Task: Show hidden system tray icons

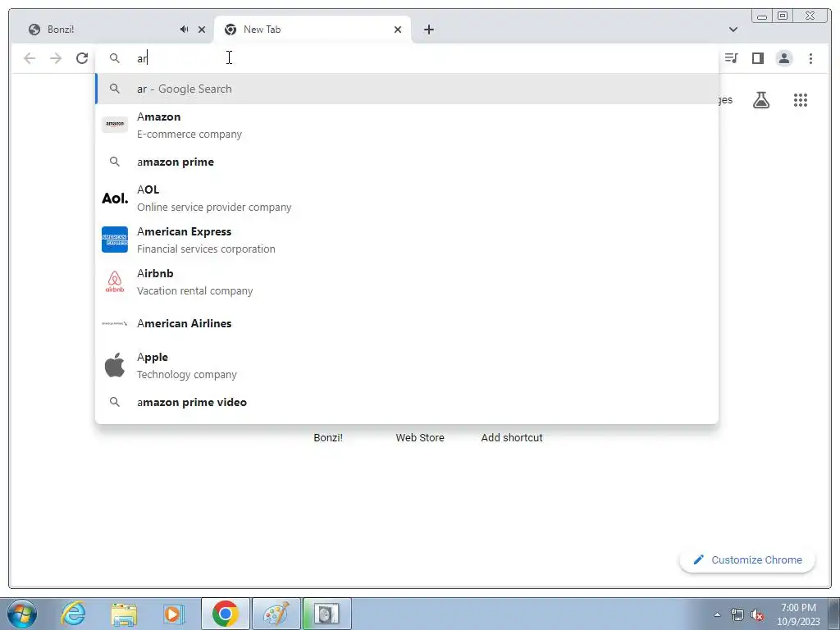Action: pyautogui.click(x=717, y=614)
